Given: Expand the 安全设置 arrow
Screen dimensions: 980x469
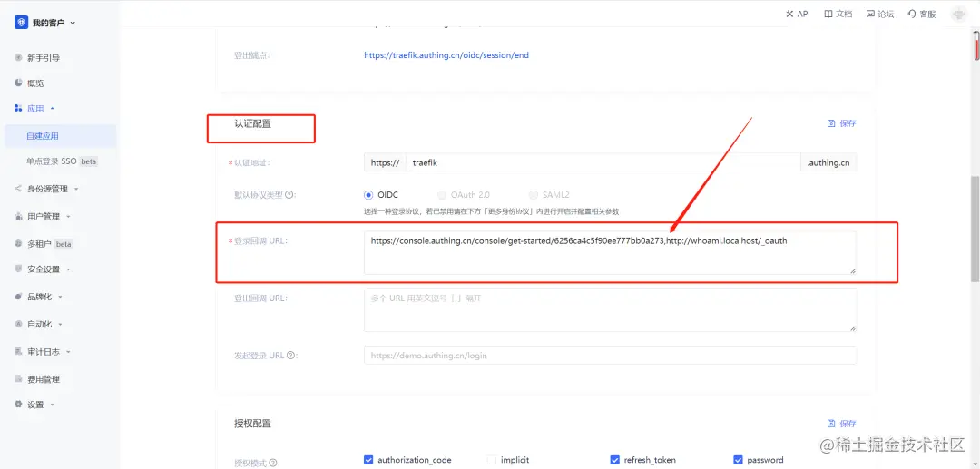Looking at the screenshot, I should tap(68, 269).
